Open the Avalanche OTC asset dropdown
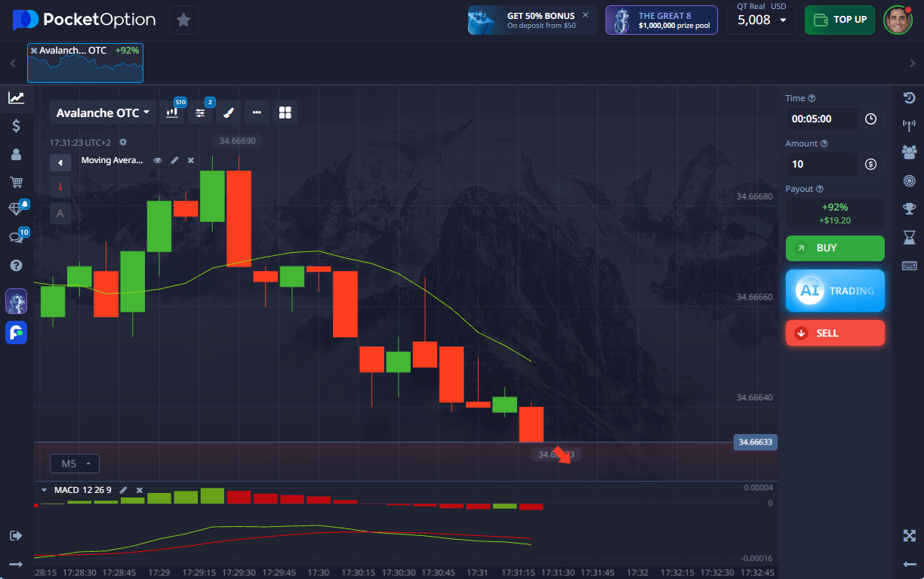 coord(103,112)
